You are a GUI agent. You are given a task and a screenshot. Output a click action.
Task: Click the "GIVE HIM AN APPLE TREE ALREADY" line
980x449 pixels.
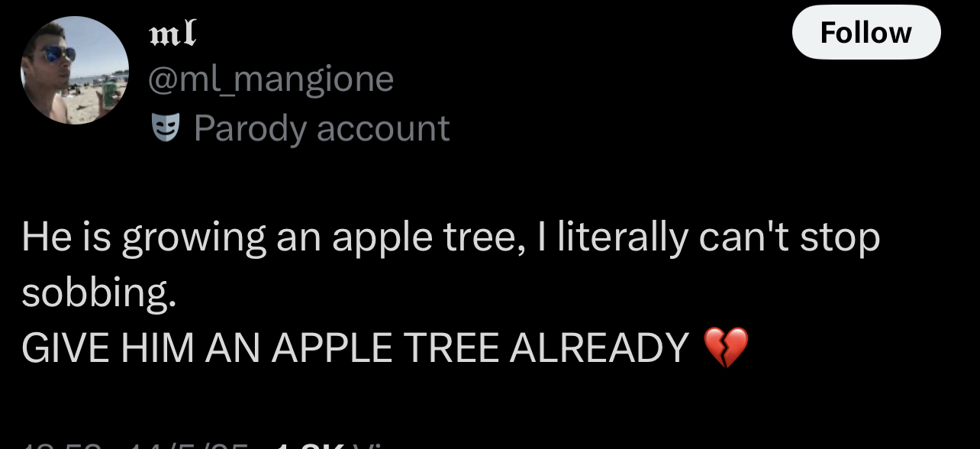(x=355, y=348)
